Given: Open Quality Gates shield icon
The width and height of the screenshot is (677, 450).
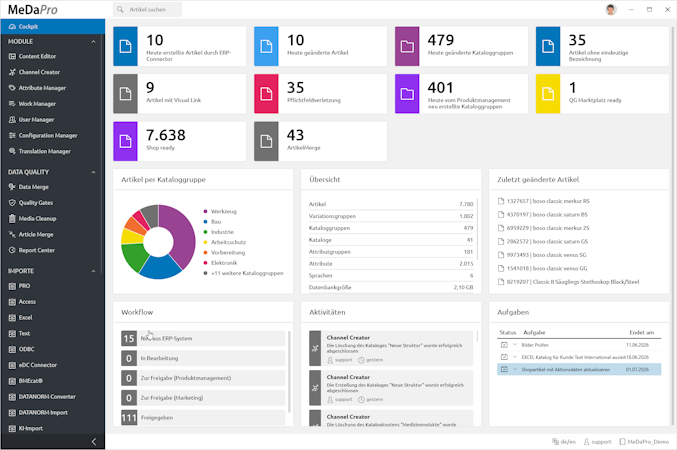Looking at the screenshot, I should (12, 203).
